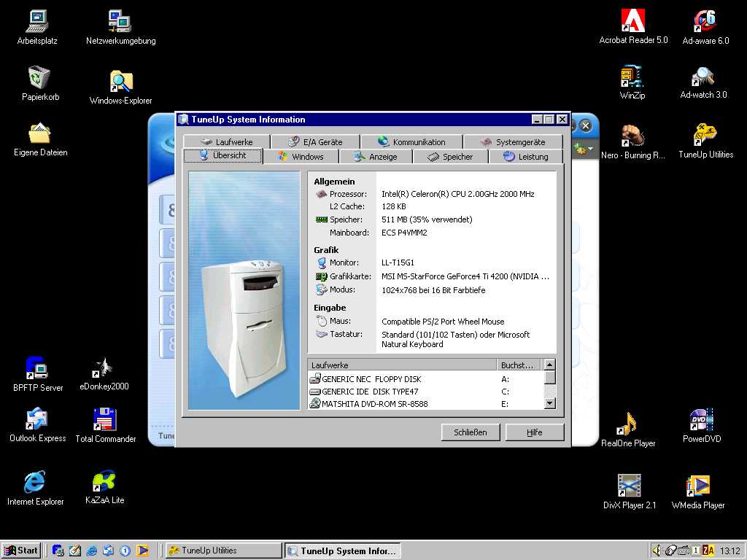Screen dimensions: 747x560
Task: Click the Maus value Compatible PS/2 Port
Action: (443, 322)
